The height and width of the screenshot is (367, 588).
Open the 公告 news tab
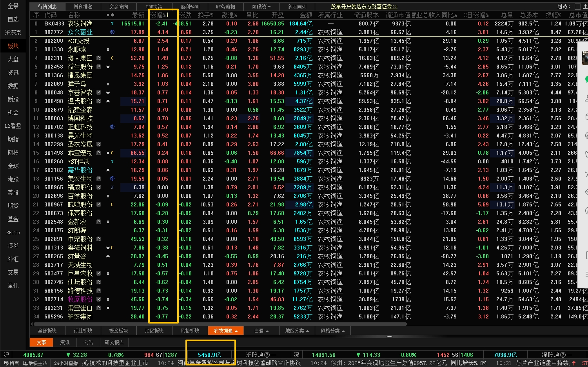pyautogui.click(x=88, y=342)
